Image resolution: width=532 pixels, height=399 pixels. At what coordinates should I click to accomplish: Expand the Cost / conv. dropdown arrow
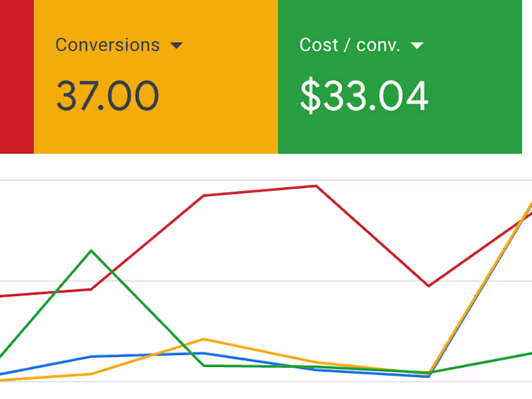point(417,45)
